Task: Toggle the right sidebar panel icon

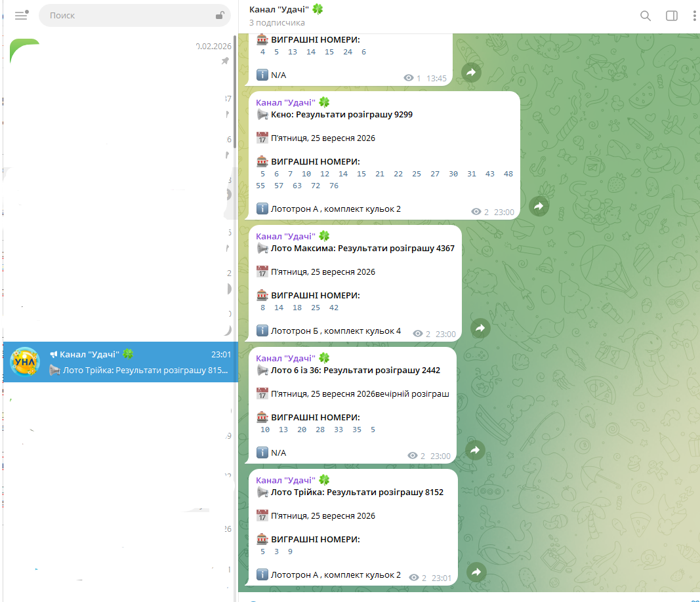Action: point(671,16)
